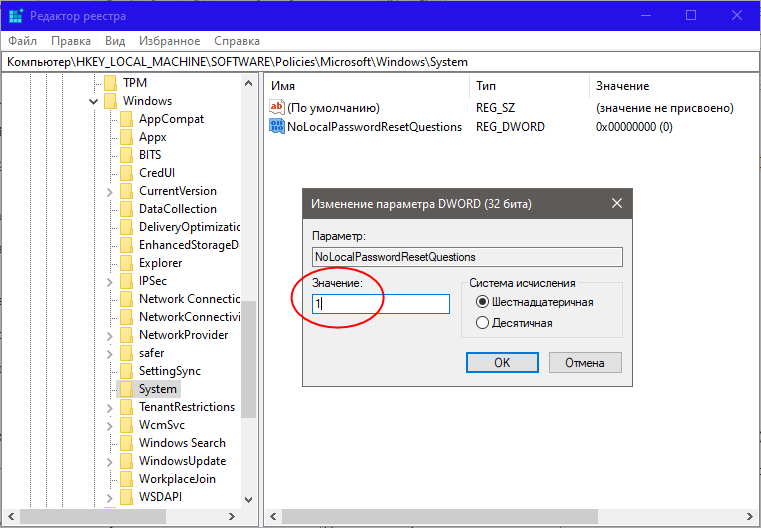The image size is (761, 528).
Task: Click the Значение input field
Action: (x=380, y=303)
